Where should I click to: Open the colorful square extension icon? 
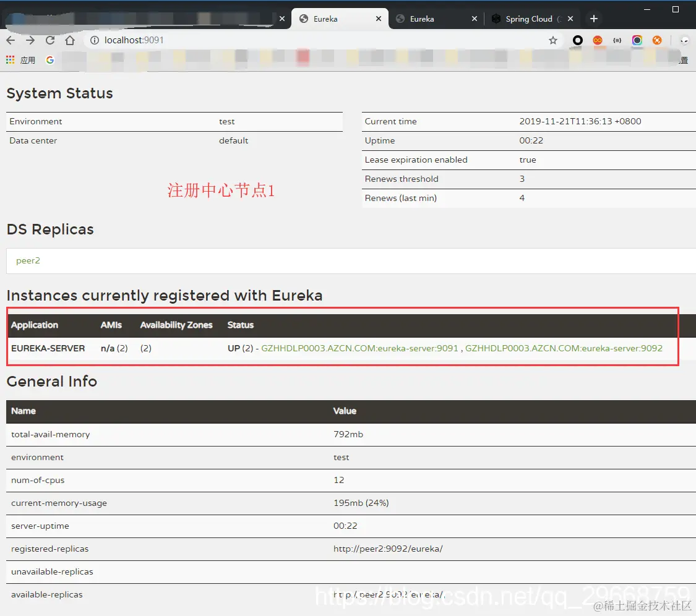coord(637,40)
